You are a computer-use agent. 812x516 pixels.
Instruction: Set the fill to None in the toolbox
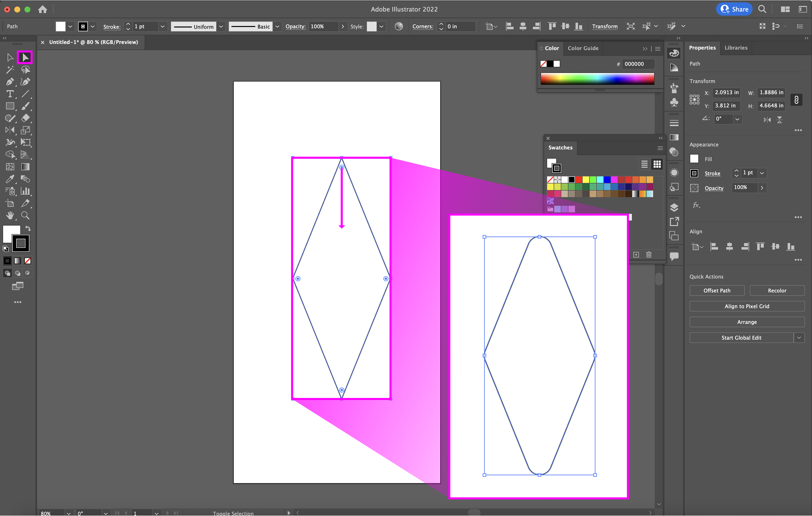(28, 261)
